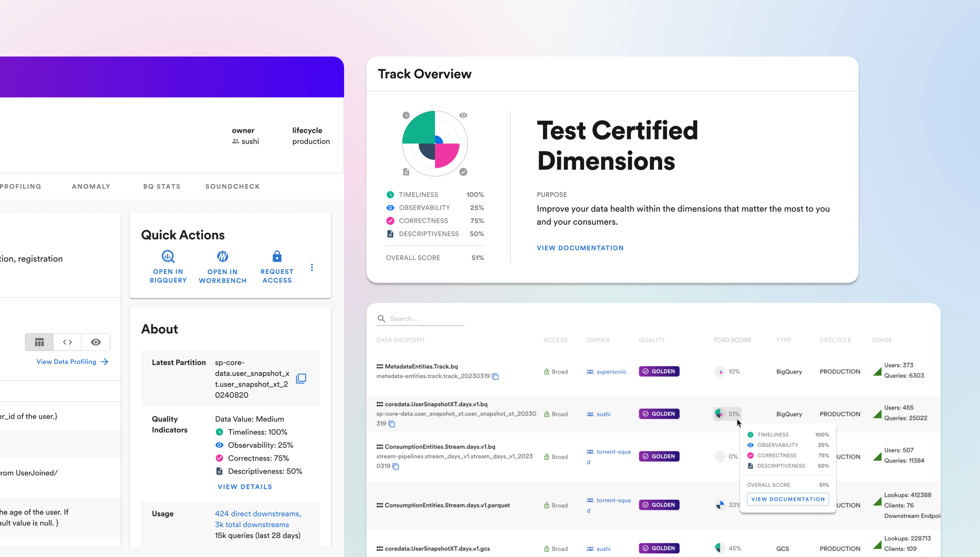The image size is (980, 557).
Task: Open the Soundcheck tab
Action: pyautogui.click(x=232, y=186)
